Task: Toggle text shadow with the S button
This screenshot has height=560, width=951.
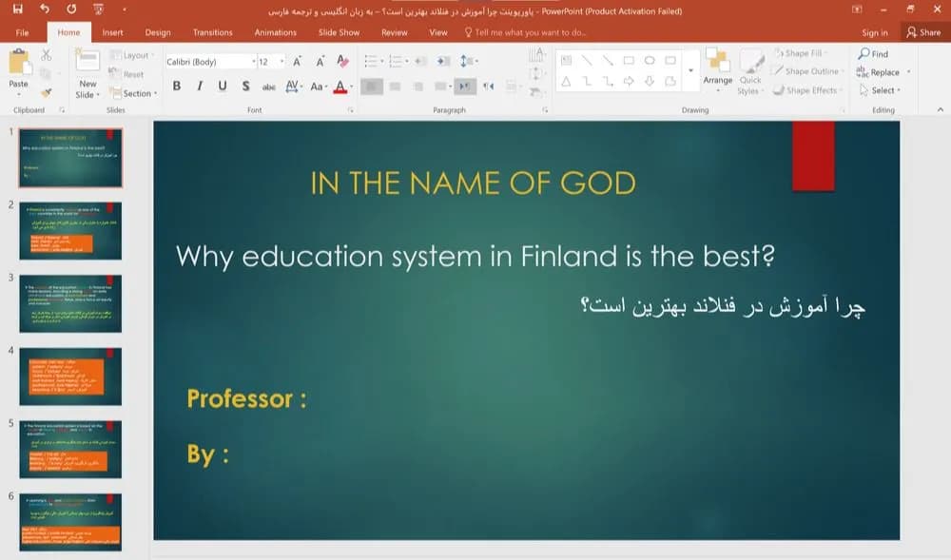Action: point(245,87)
